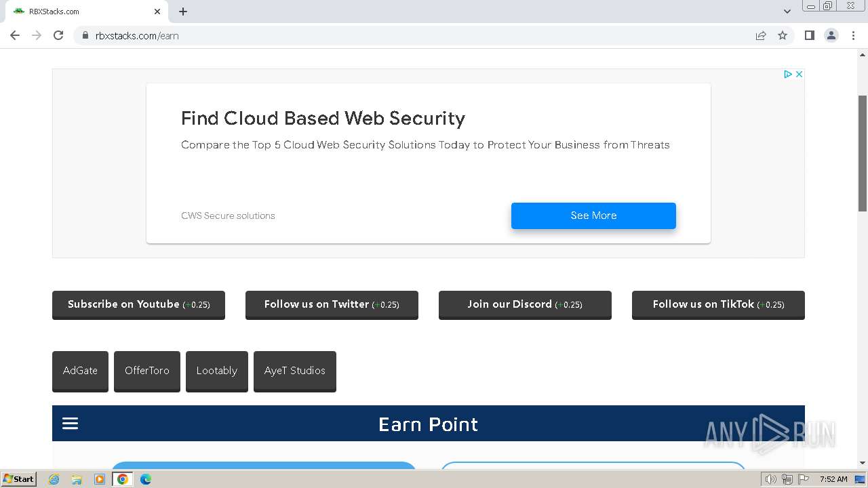
Task: Click CWS Secure solutions text
Action: click(x=228, y=216)
